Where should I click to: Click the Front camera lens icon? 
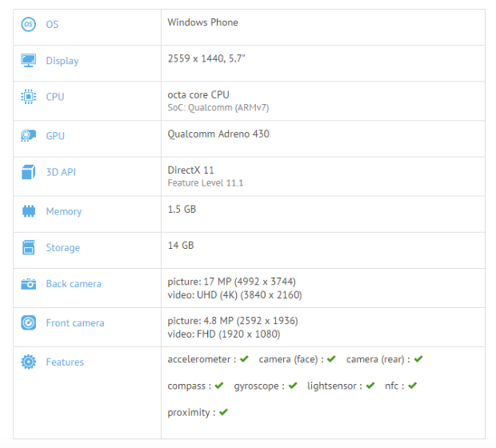point(29,322)
